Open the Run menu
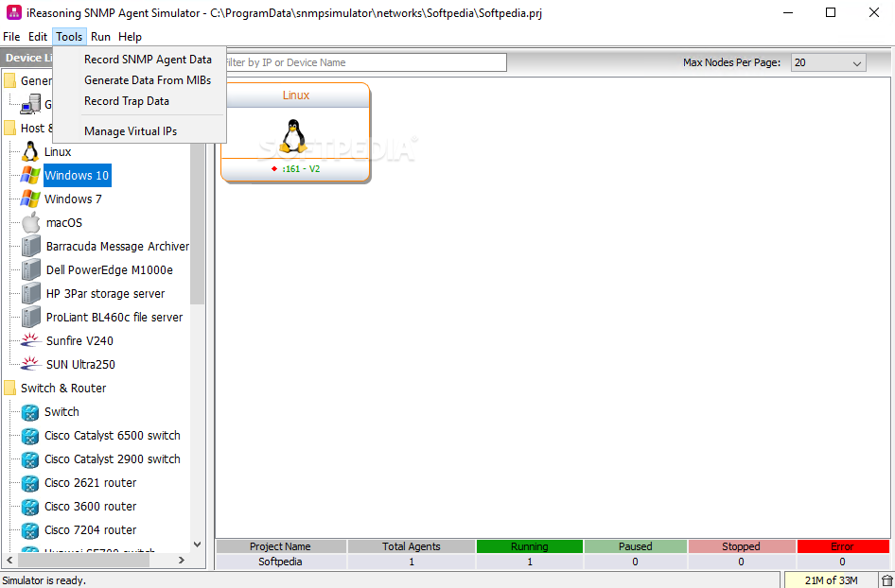The image size is (895, 588). click(x=100, y=37)
